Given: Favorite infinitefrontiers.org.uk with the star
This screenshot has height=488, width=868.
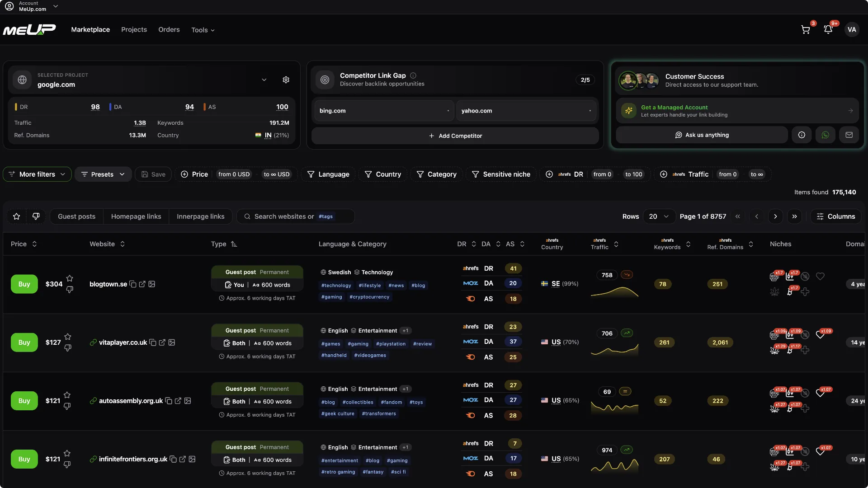Looking at the screenshot, I should click(67, 453).
